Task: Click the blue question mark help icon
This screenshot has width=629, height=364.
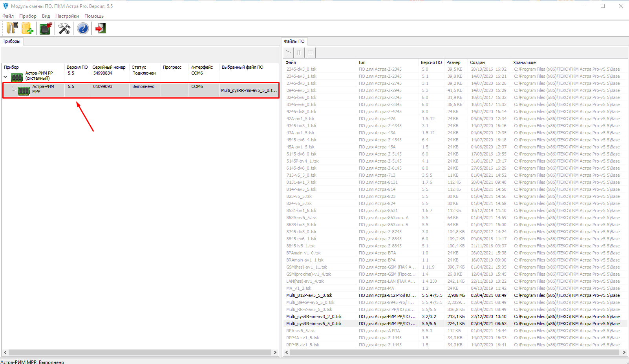Action: [83, 28]
